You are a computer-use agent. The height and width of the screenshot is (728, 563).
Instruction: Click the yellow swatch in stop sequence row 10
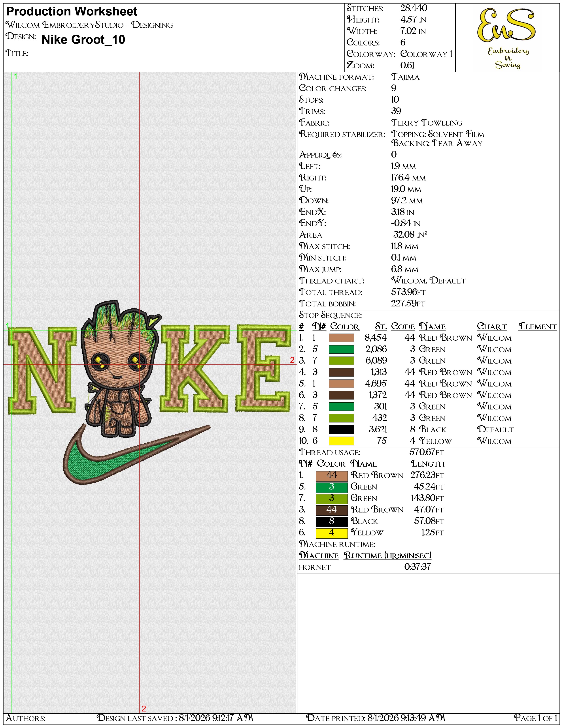tap(341, 441)
